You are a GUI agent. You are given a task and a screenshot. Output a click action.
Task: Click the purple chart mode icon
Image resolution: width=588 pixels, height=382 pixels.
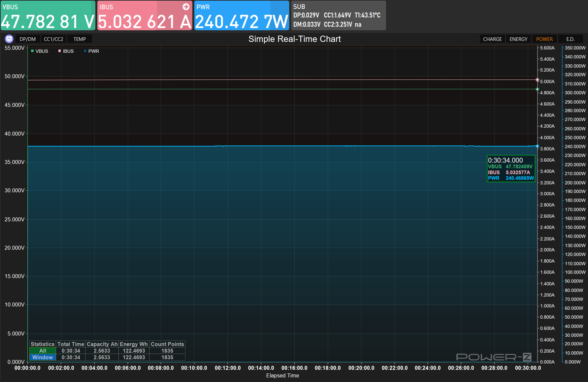click(9, 39)
